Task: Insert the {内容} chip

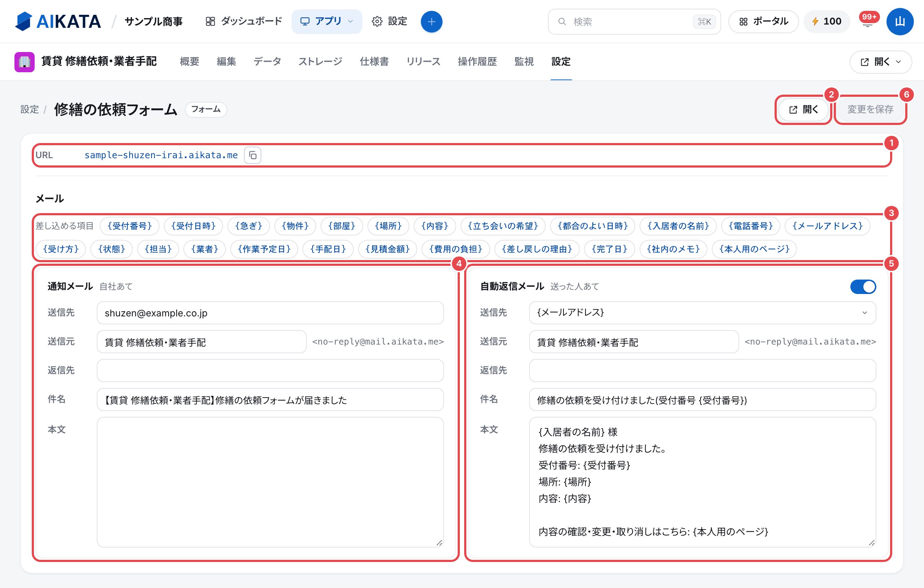Action: [x=435, y=226]
